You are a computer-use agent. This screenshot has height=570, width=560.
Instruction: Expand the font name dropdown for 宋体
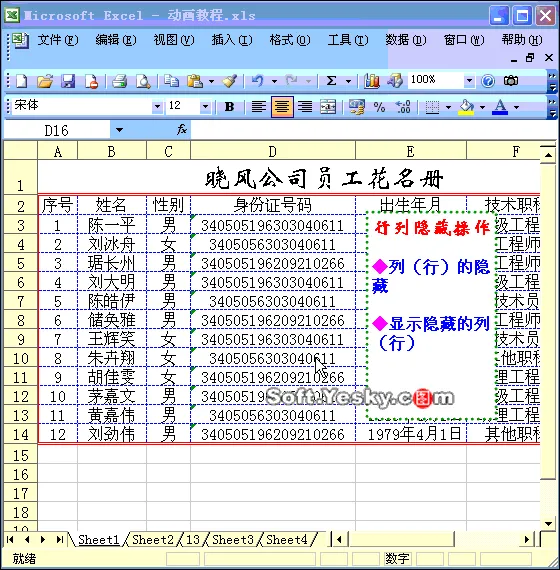coord(157,107)
